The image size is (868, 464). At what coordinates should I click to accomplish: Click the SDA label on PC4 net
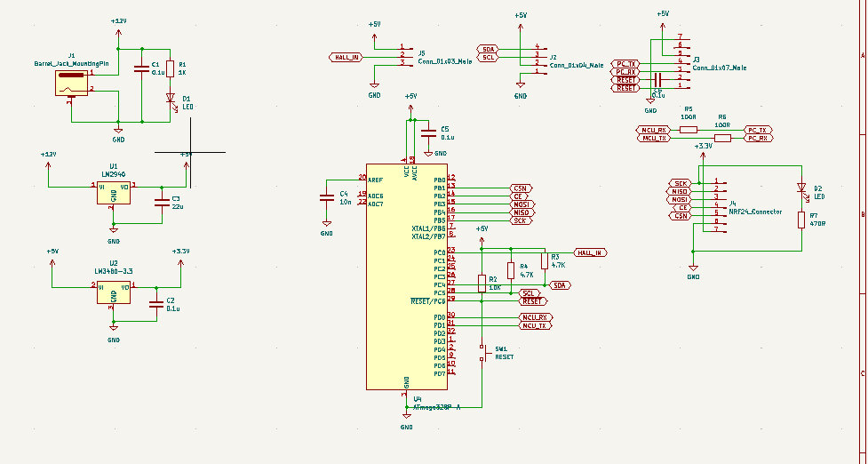(560, 285)
